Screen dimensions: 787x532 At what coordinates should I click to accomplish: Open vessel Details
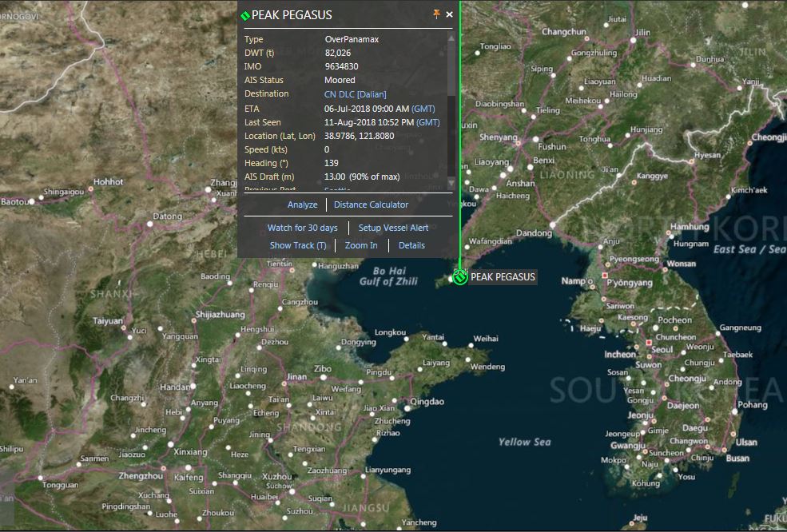(x=411, y=246)
